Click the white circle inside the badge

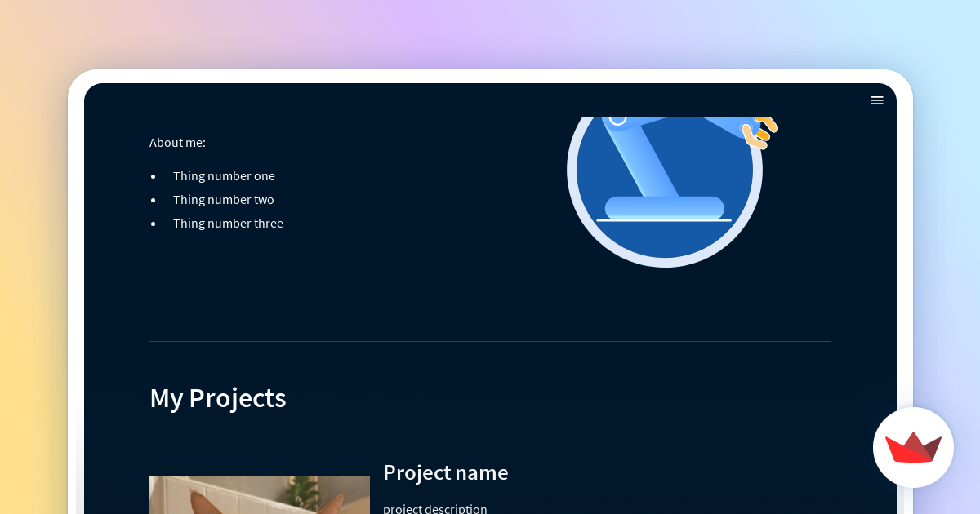tap(618, 119)
